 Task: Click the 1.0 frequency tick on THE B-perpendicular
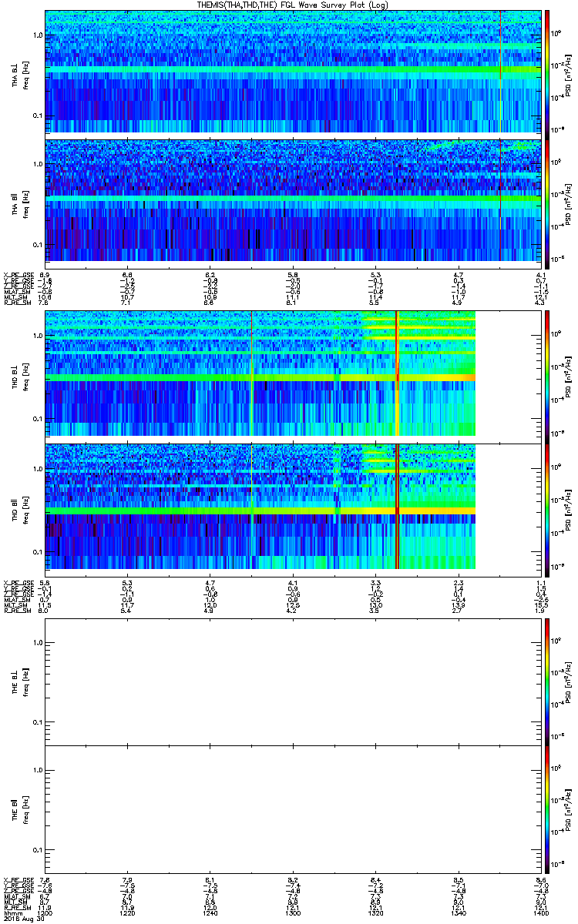[x=37, y=644]
